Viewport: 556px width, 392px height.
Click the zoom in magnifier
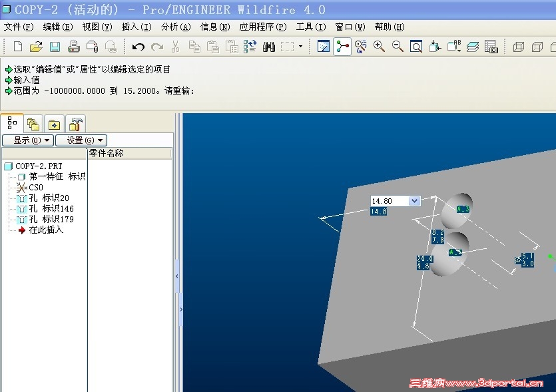pos(379,47)
